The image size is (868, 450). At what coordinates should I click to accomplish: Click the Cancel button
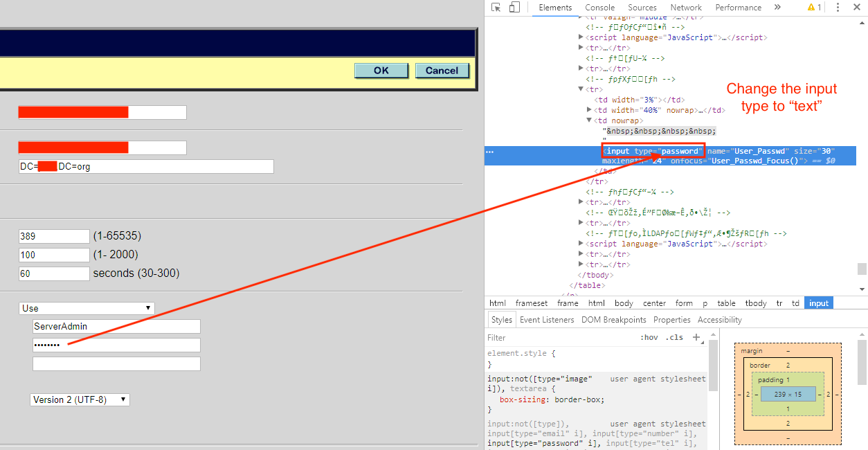click(x=442, y=71)
